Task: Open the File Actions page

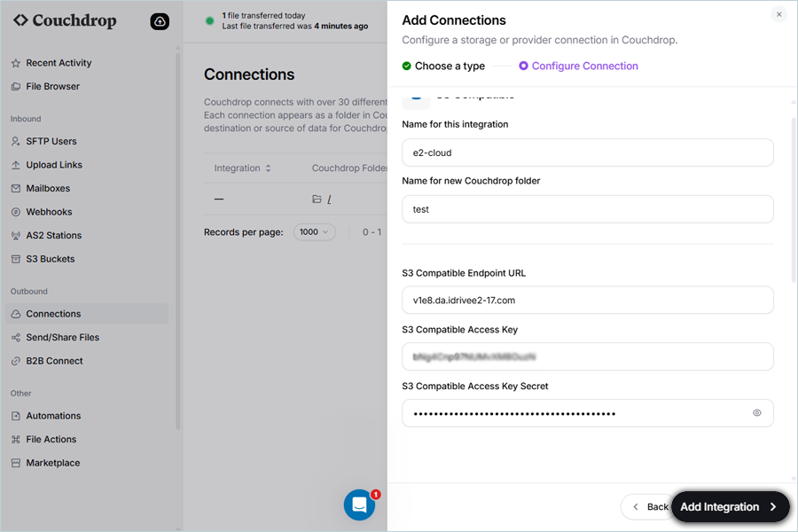Action: tap(51, 440)
